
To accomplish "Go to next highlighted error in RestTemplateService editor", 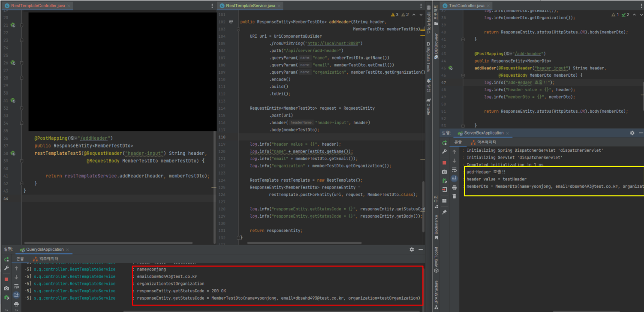I will click(420, 15).
